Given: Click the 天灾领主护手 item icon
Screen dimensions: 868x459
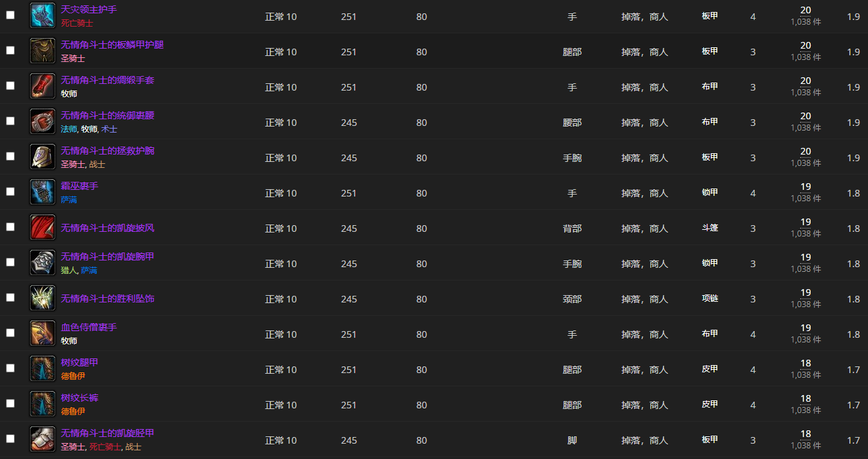Looking at the screenshot, I should pyautogui.click(x=43, y=15).
